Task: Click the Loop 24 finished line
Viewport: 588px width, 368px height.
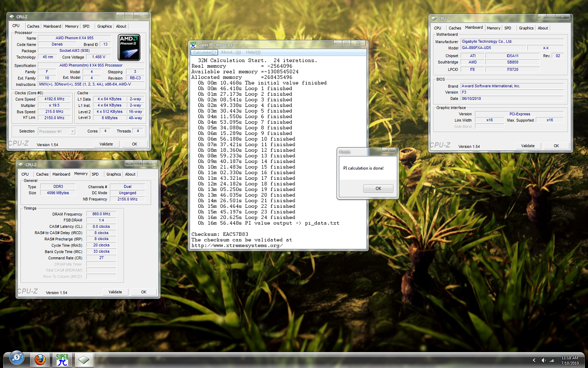Action: (246, 218)
